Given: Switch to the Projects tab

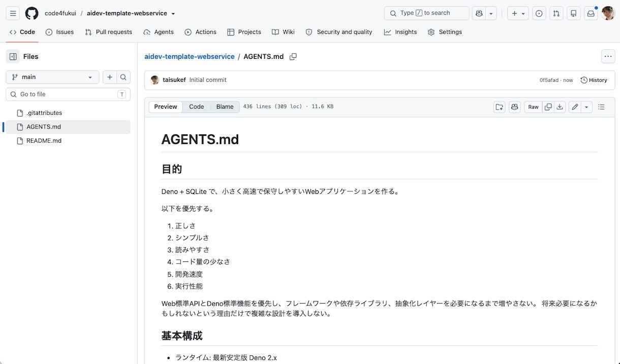Looking at the screenshot, I should click(244, 32).
